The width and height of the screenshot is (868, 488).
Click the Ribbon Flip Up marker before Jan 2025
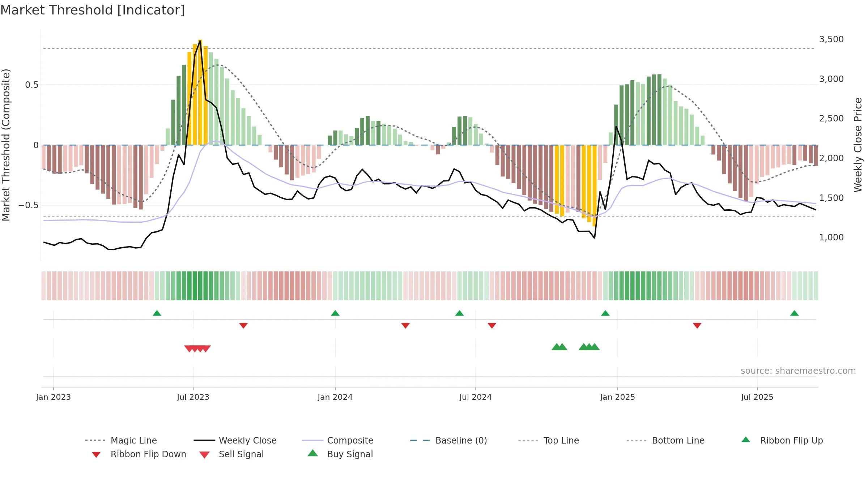(605, 313)
